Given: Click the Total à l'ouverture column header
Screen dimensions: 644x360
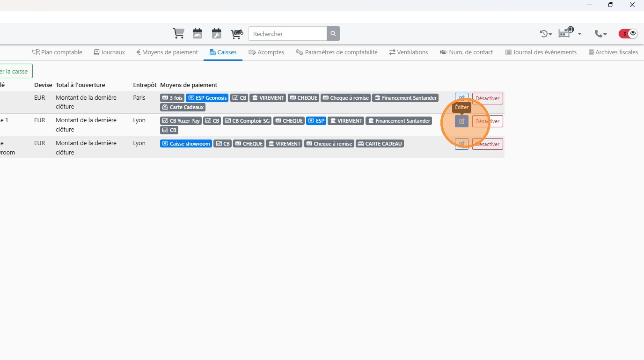Looking at the screenshot, I should pos(80,85).
